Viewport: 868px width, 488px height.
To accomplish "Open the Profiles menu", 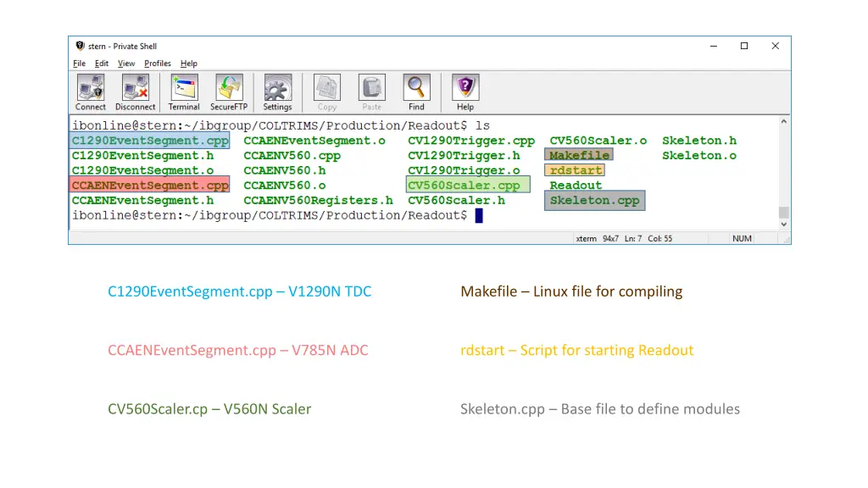I will [158, 64].
